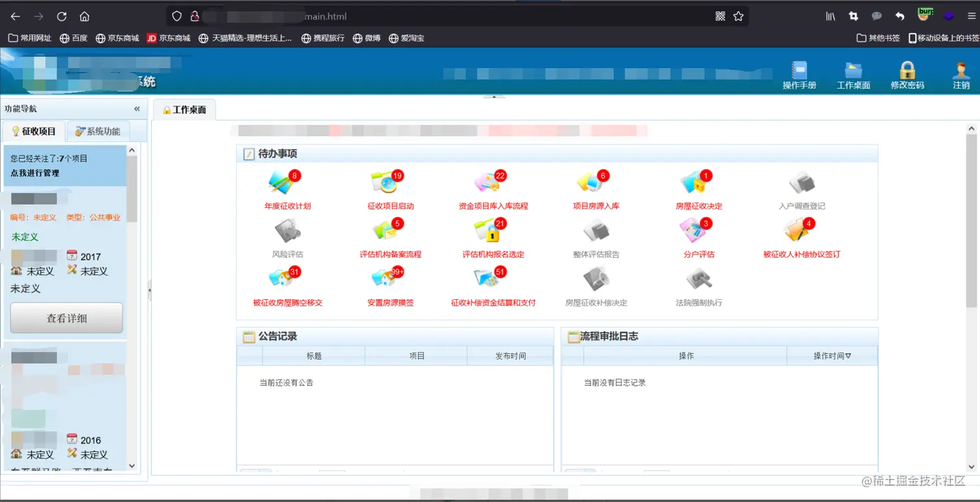Click the 2016 year label
This screenshot has height=502, width=980.
coord(91,440)
